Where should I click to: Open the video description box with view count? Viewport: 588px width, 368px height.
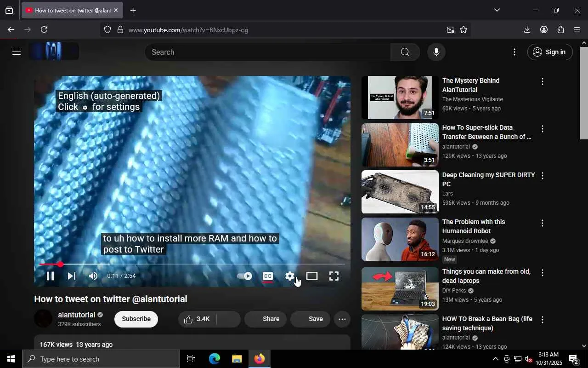[x=192, y=343]
